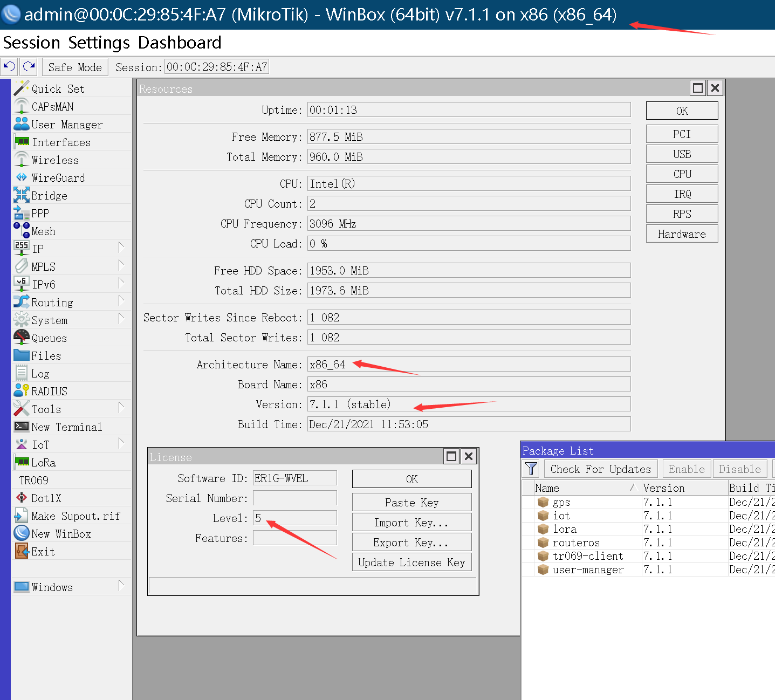This screenshot has height=700, width=775.
Task: Click the Exit door icon
Action: [x=21, y=551]
